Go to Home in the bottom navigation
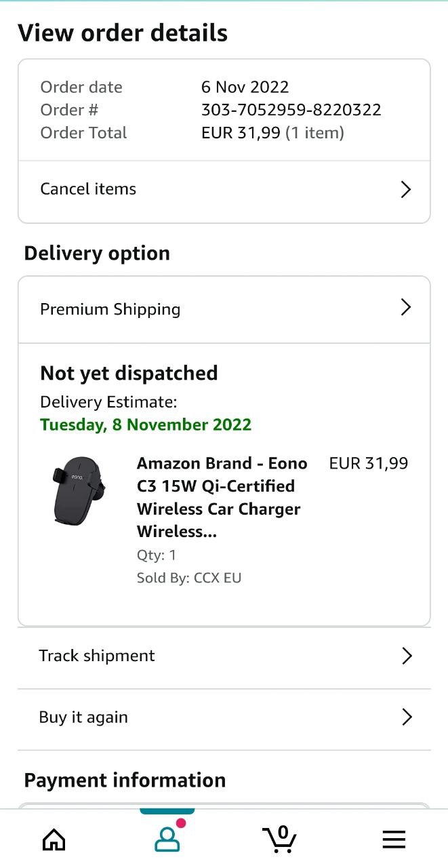 (x=54, y=840)
